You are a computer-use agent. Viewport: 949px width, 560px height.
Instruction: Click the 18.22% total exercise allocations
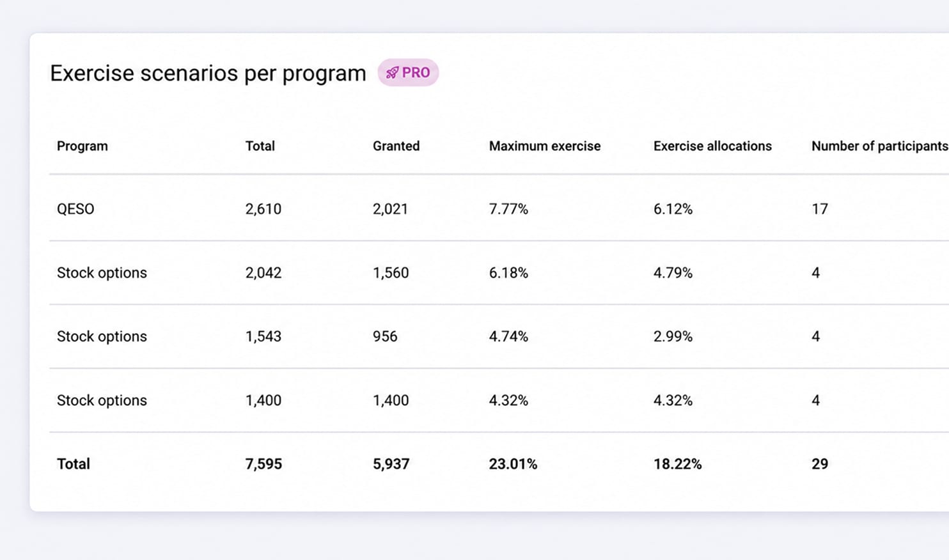pos(677,464)
